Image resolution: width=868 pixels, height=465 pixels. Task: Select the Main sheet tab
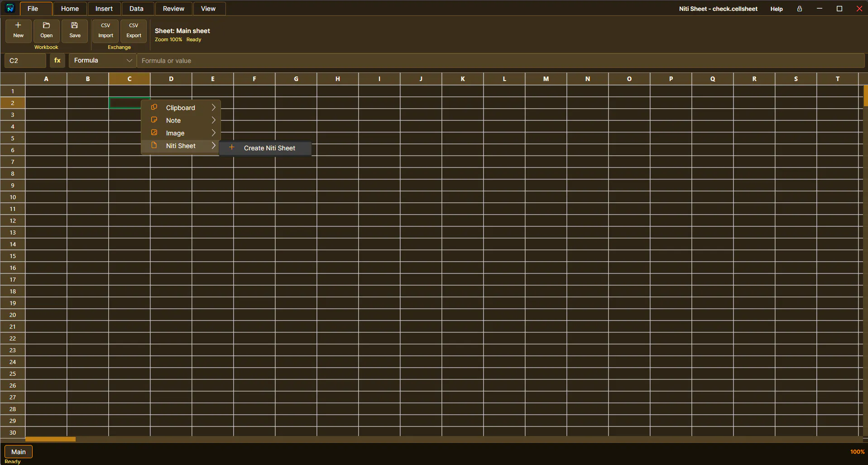point(19,452)
